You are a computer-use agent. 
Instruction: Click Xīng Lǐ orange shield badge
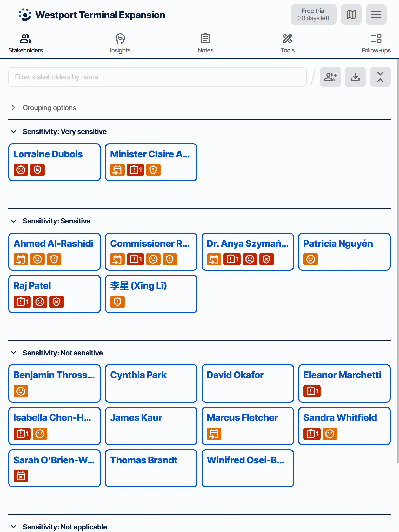pyautogui.click(x=117, y=302)
